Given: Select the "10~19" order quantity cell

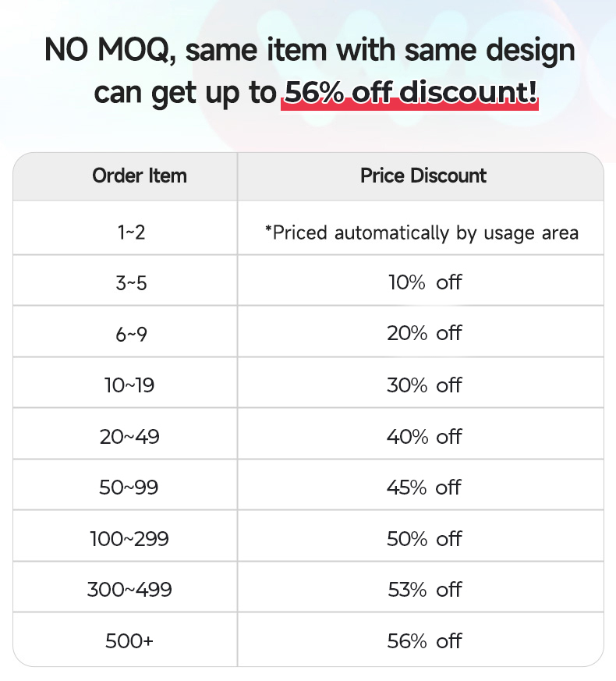Looking at the screenshot, I should tap(129, 385).
